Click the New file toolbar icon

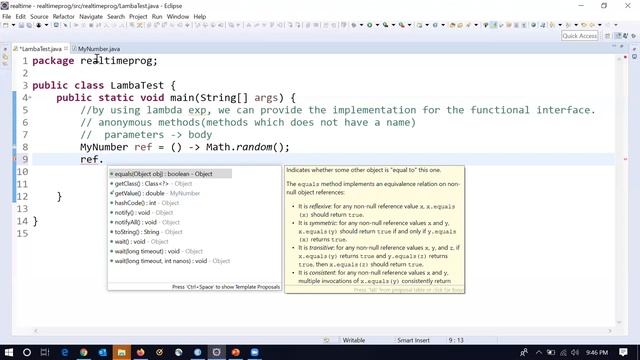point(6,25)
